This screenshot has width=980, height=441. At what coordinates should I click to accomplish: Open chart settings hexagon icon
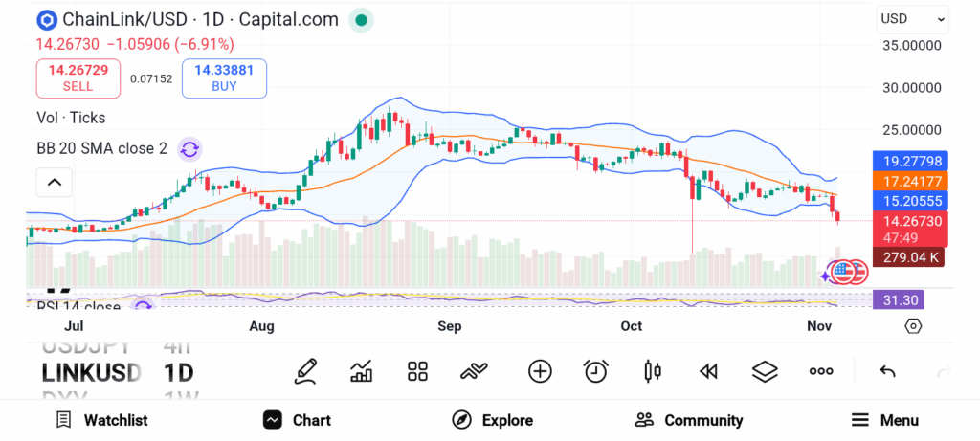(x=913, y=326)
